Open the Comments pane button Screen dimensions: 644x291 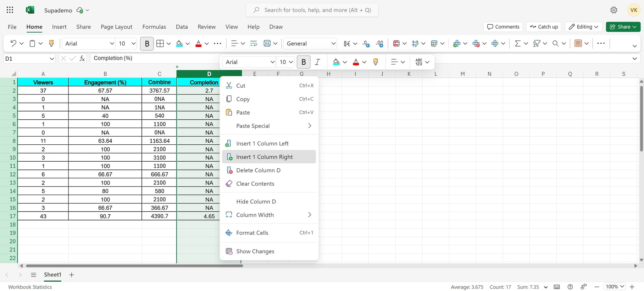pos(503,27)
